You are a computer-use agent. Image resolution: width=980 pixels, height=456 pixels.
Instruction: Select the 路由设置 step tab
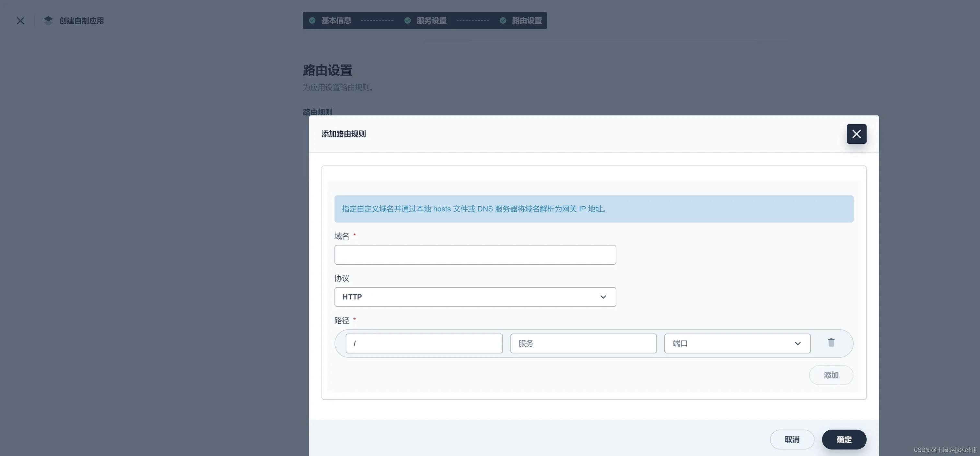click(x=527, y=20)
